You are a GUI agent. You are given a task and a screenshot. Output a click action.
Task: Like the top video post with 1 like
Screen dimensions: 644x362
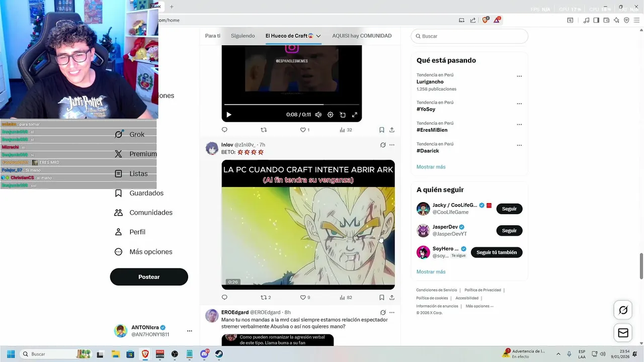coord(305,130)
